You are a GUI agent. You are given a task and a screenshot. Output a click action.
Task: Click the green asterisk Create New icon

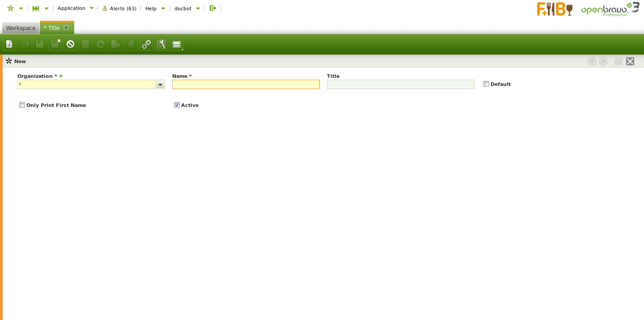pyautogui.click(x=11, y=8)
